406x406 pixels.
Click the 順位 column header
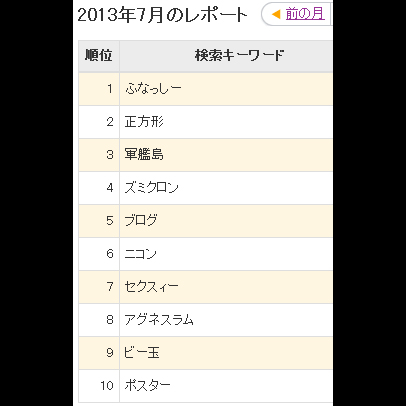point(99,56)
